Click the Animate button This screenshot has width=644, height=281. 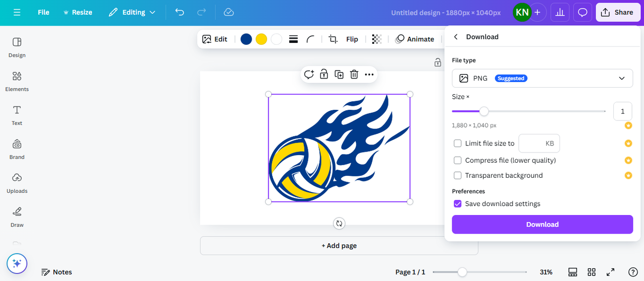[415, 39]
